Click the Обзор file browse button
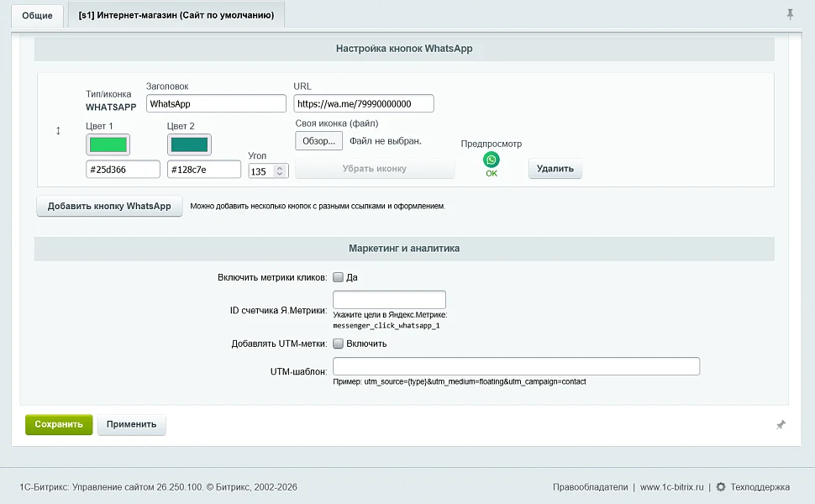 coord(318,141)
